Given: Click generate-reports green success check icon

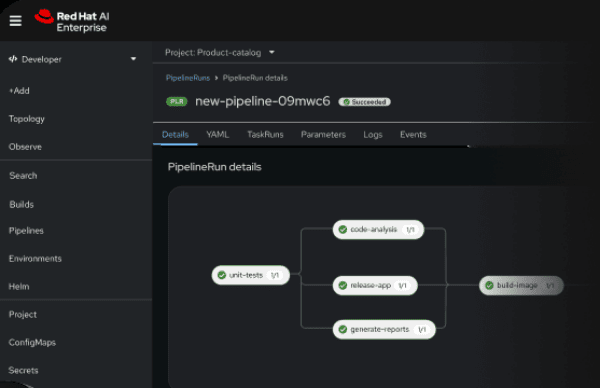Looking at the screenshot, I should pos(342,329).
